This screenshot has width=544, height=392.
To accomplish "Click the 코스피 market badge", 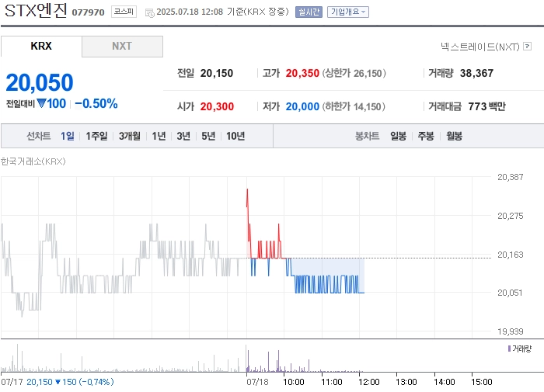I will [x=124, y=12].
